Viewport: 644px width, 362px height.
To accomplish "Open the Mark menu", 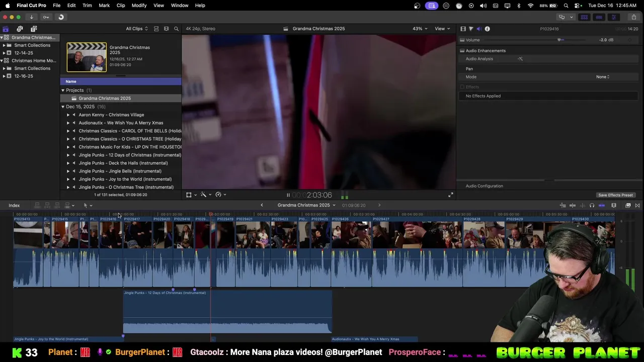I will 104,6.
